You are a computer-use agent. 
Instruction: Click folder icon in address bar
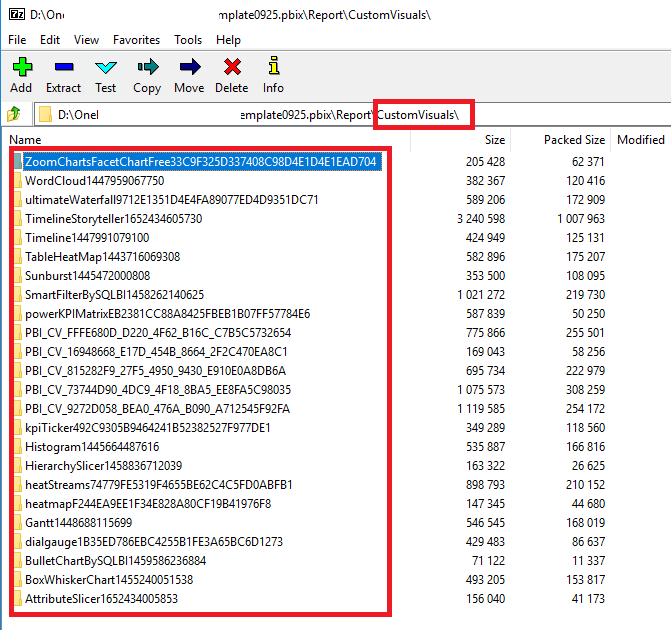pos(45,114)
